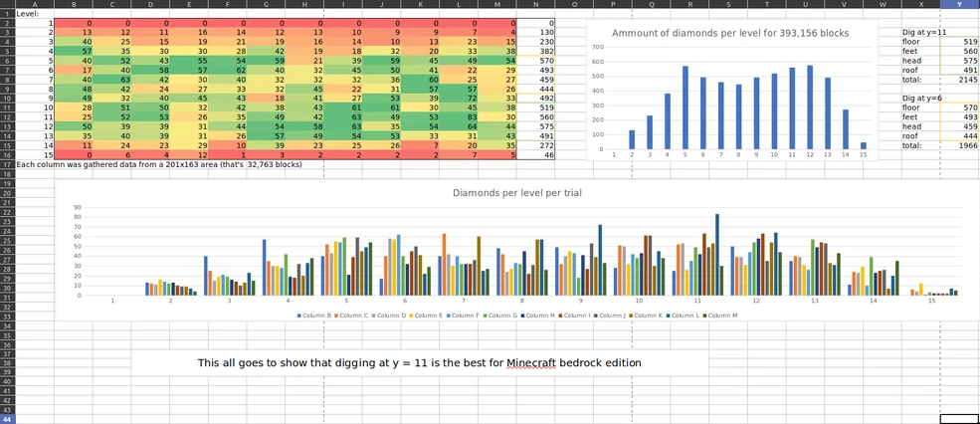Click the Column B legend entry
Viewport: 980px width, 424px height.
pos(313,315)
